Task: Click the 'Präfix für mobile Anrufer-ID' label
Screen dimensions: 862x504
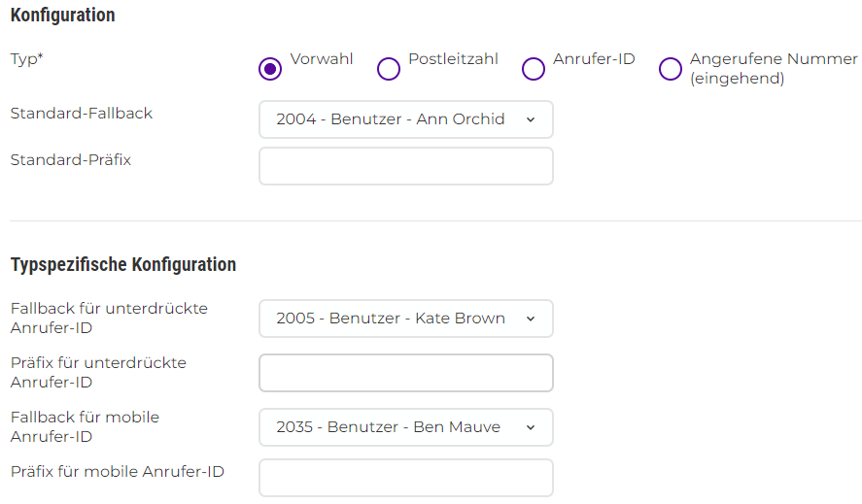Action: 118,472
